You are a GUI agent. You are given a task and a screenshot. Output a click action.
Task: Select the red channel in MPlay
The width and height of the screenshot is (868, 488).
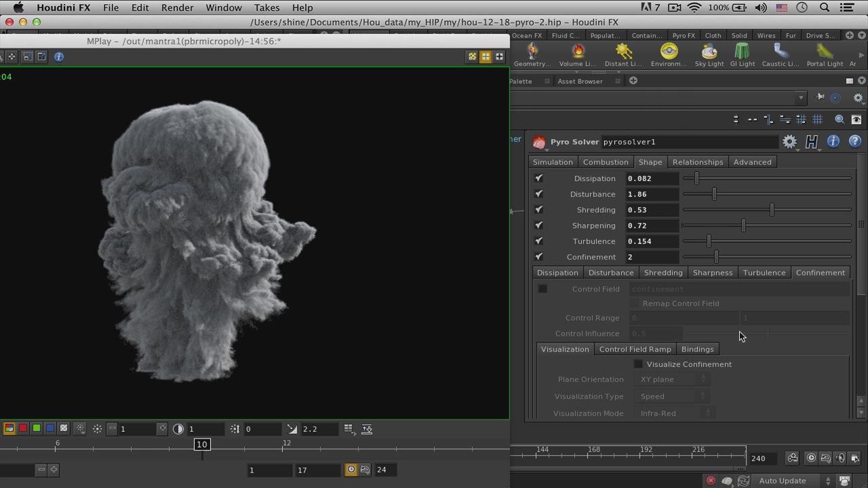coord(23,428)
